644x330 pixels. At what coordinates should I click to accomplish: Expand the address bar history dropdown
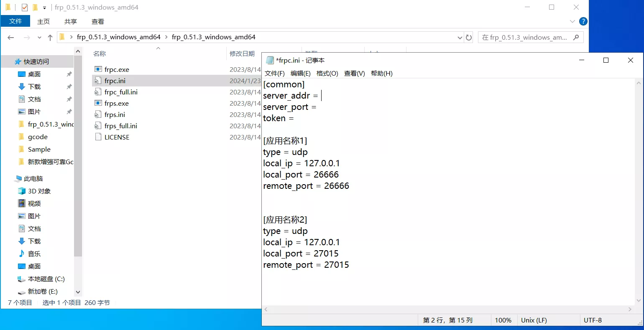(460, 37)
